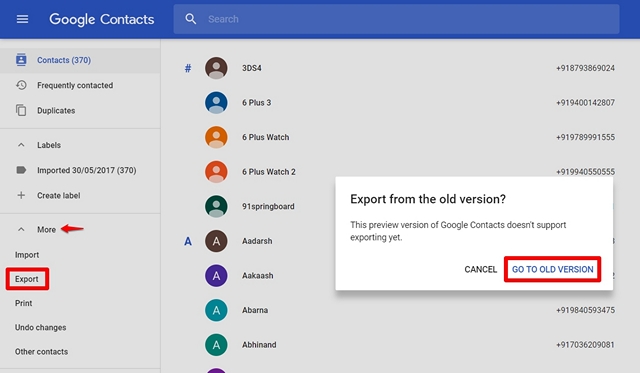Click the blue avatar of 6 Plus 3

[216, 102]
